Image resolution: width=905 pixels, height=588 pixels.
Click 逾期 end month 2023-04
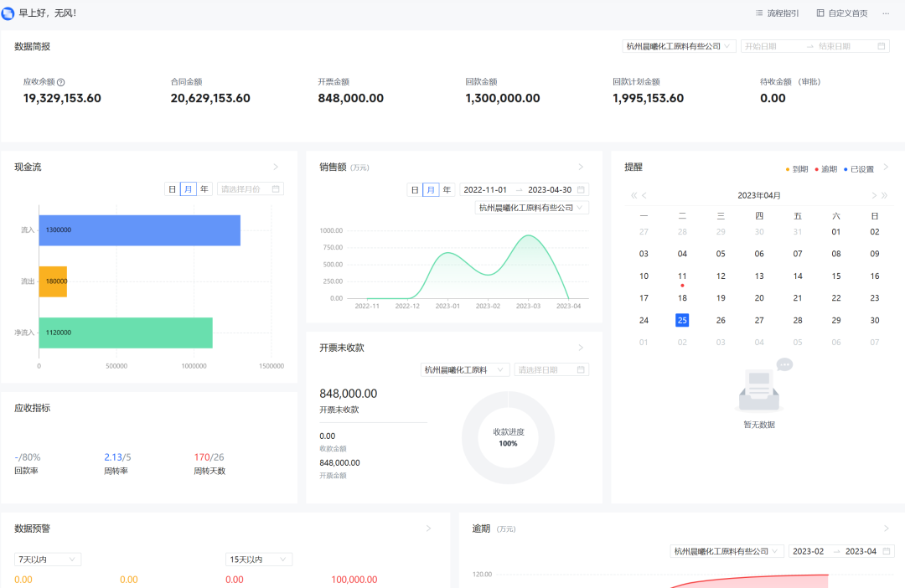pos(861,551)
